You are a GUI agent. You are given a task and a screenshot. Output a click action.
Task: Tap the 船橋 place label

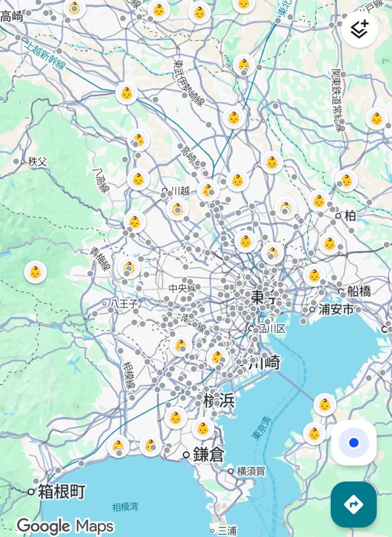click(x=359, y=291)
